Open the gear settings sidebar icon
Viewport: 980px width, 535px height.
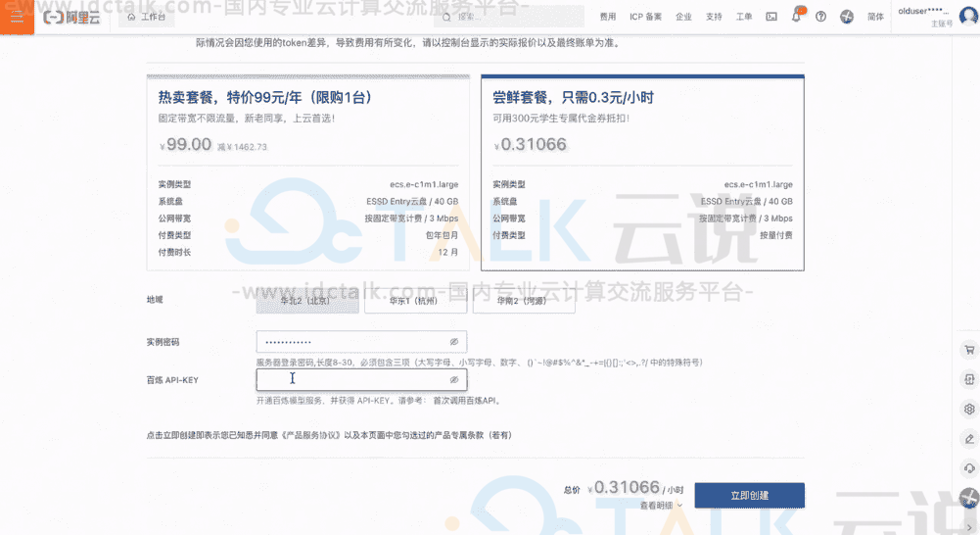pyautogui.click(x=969, y=409)
